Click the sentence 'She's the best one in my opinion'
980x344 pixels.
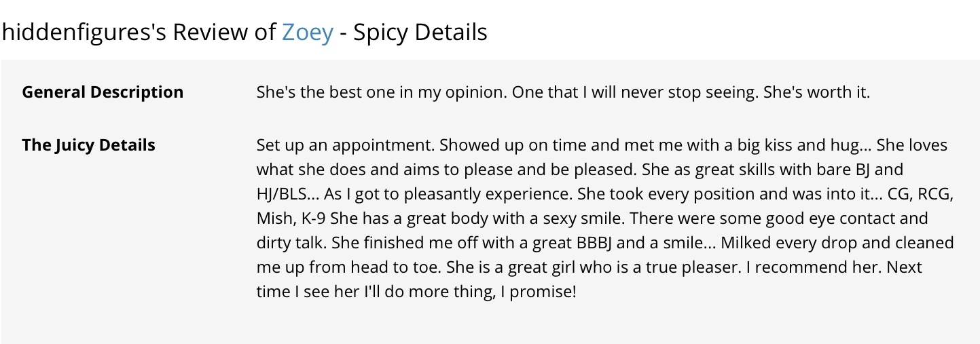382,92
